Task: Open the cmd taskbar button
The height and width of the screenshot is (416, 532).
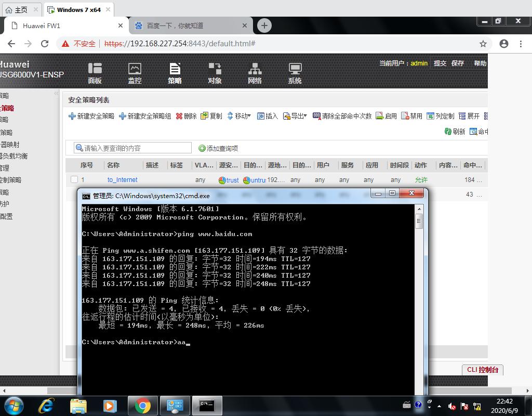Action: coord(207,406)
